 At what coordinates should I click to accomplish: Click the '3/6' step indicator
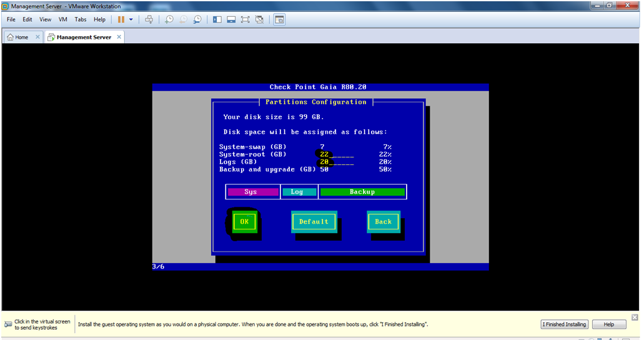158,267
